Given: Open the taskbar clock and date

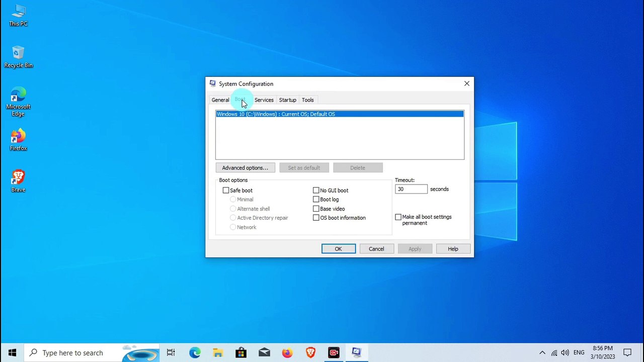Looking at the screenshot, I should click(603, 352).
